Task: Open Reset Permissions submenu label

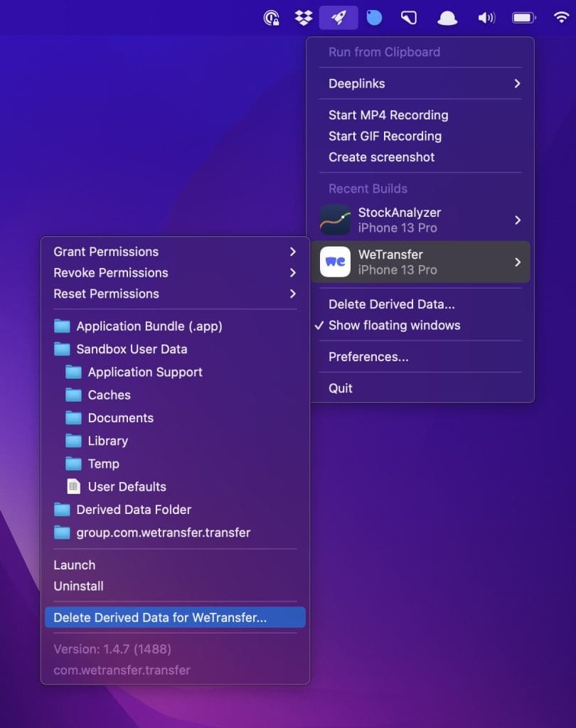Action: [107, 294]
